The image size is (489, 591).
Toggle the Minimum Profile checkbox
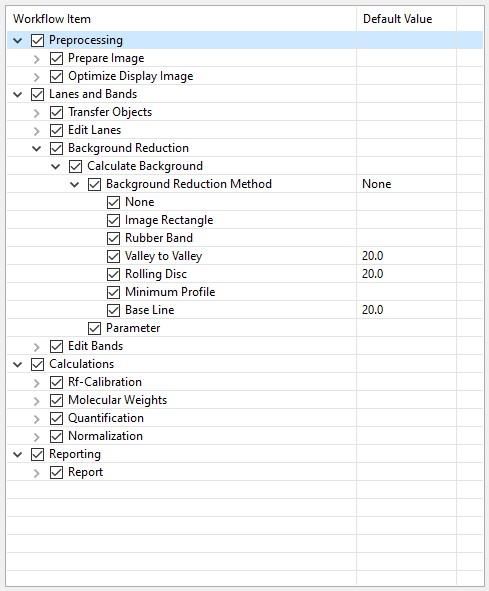(x=113, y=292)
